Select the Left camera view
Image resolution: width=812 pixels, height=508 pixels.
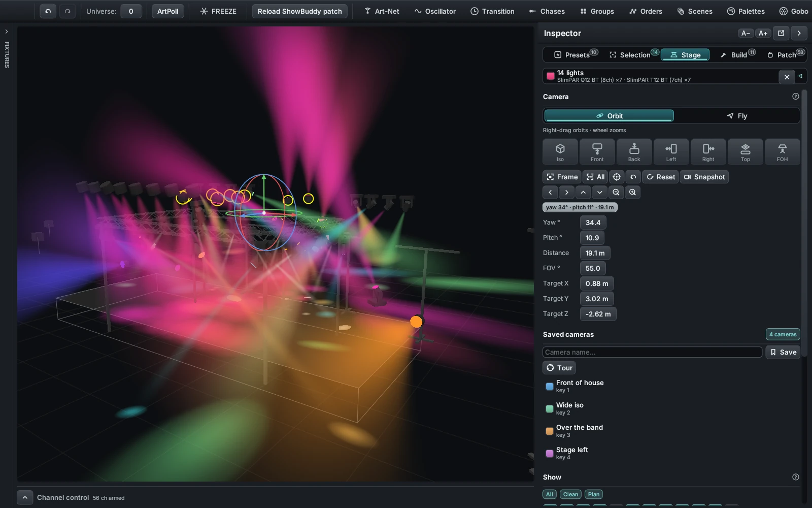pyautogui.click(x=671, y=152)
